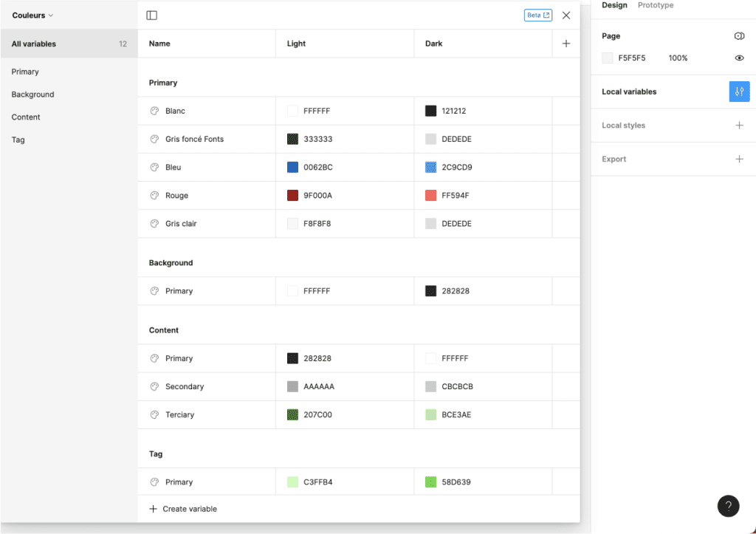The height and width of the screenshot is (534, 756).
Task: Click the hex value CBCBCB
Action: pyautogui.click(x=457, y=386)
